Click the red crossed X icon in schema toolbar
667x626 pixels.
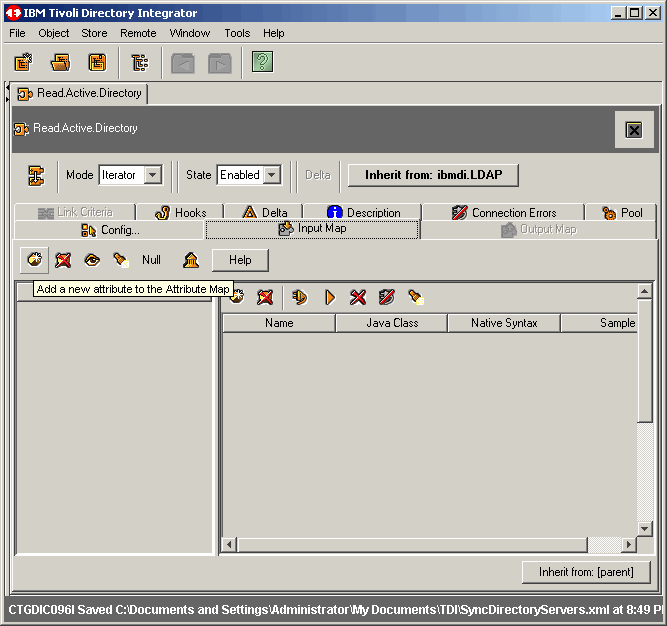pos(358,297)
